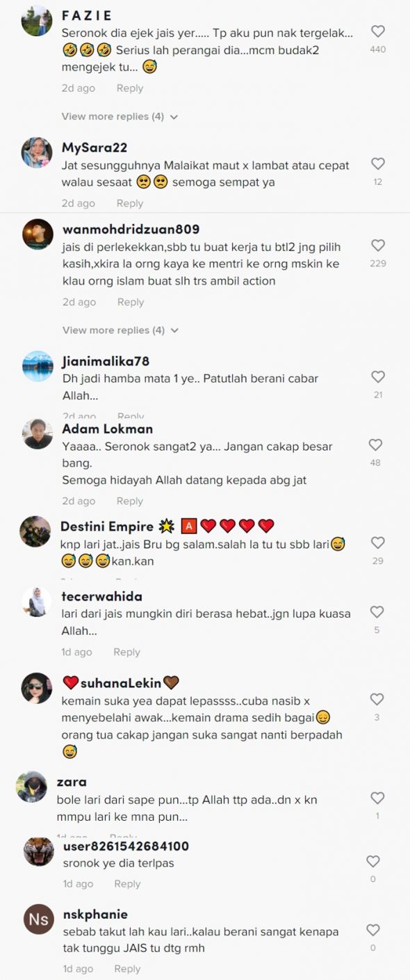Like zara's comment
Image resolution: width=410 pixels, height=980 pixels.
point(377,798)
